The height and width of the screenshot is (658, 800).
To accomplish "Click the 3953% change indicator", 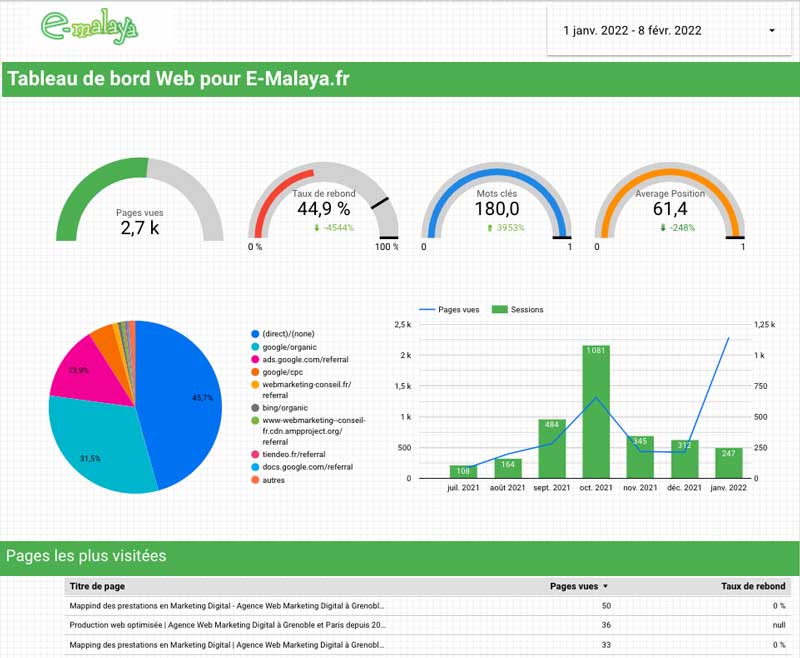I will [506, 227].
